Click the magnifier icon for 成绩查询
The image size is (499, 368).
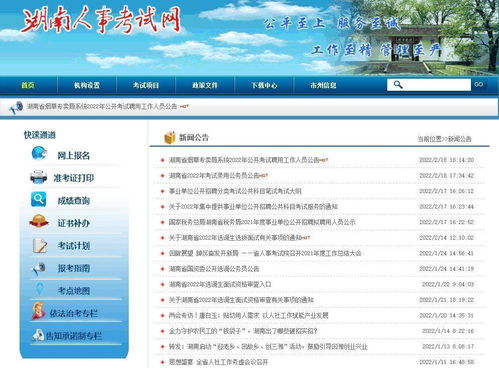(39, 199)
